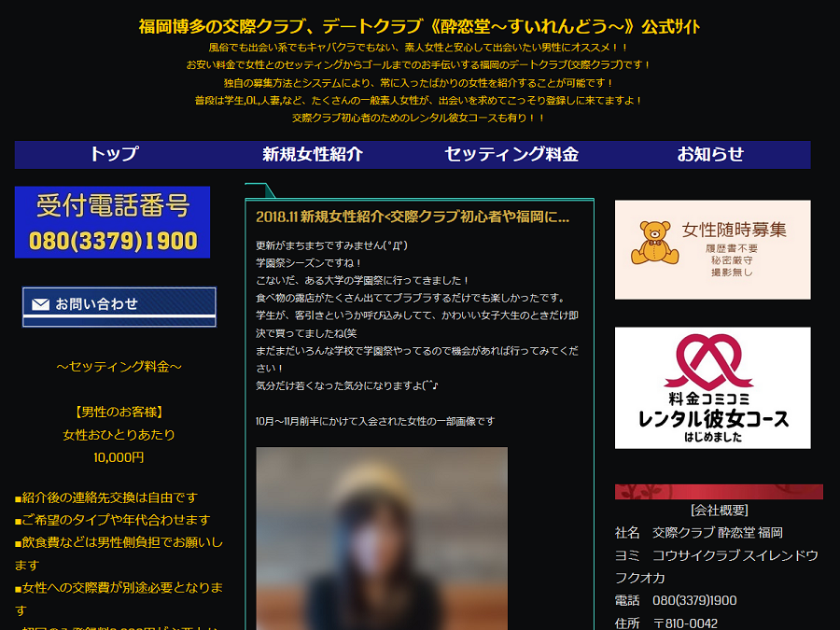Image resolution: width=840 pixels, height=630 pixels.
Task: Open the お知らせ navigation item
Action: click(710, 155)
